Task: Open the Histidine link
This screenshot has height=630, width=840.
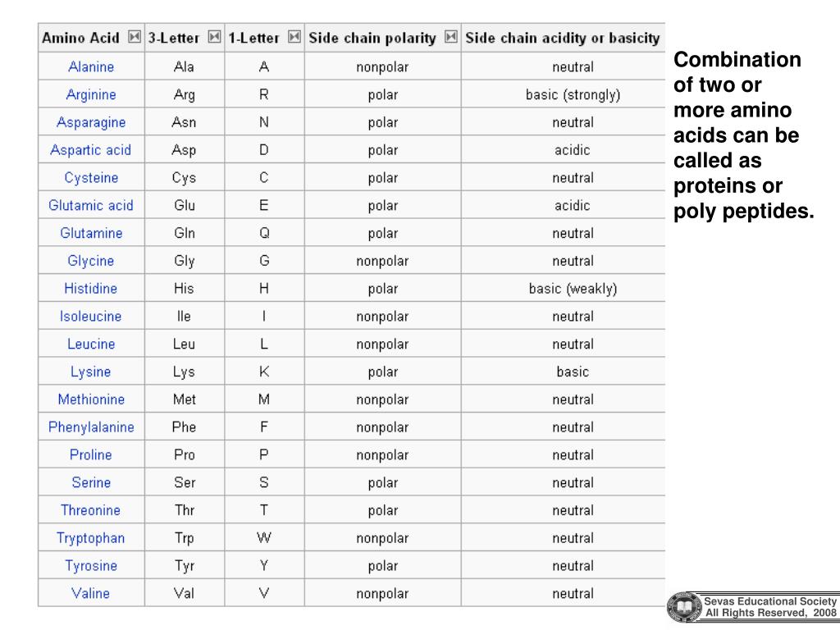Action: (90, 289)
